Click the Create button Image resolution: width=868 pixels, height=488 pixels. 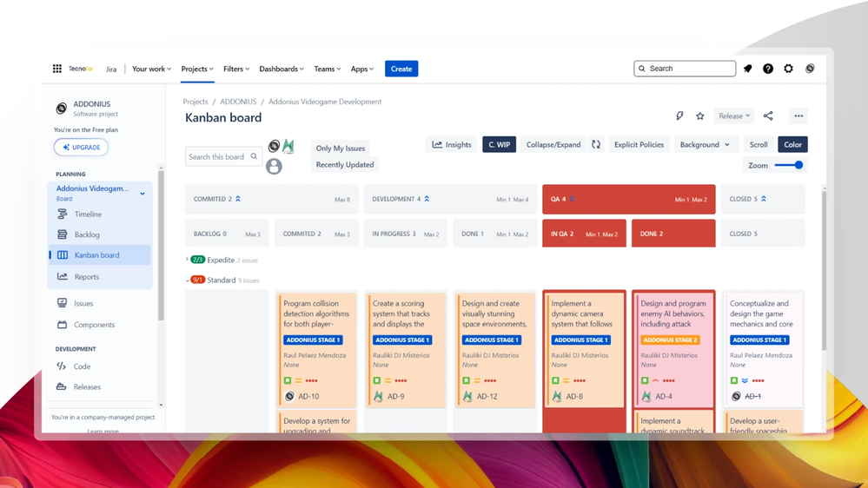(x=401, y=69)
